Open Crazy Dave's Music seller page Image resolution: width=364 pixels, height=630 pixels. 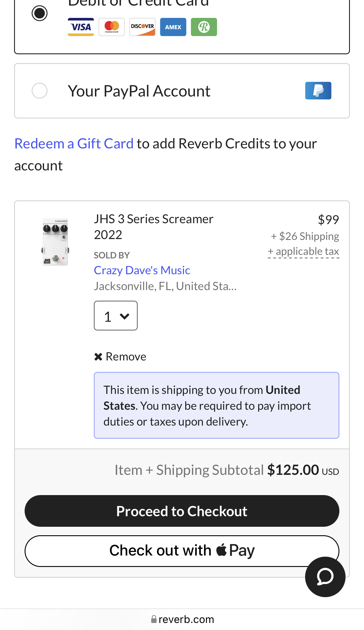tap(142, 270)
